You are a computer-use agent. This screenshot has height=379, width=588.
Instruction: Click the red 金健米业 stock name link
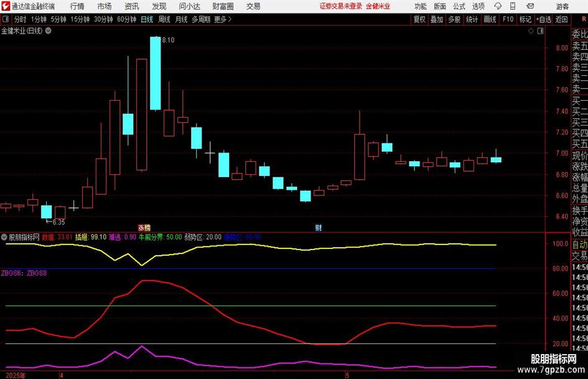pos(378,6)
